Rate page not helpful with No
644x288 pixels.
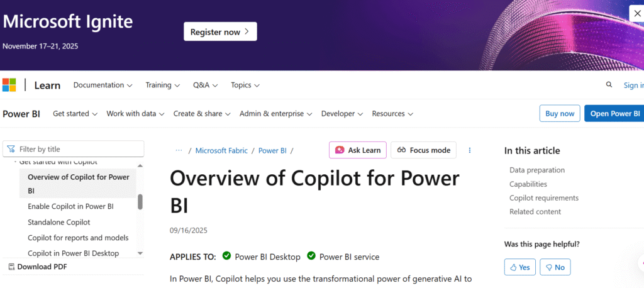(x=555, y=267)
